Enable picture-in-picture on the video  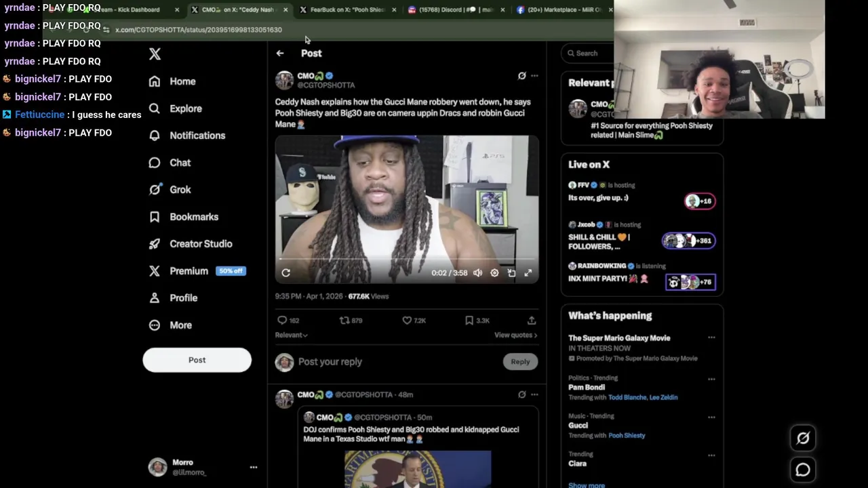[511, 273]
